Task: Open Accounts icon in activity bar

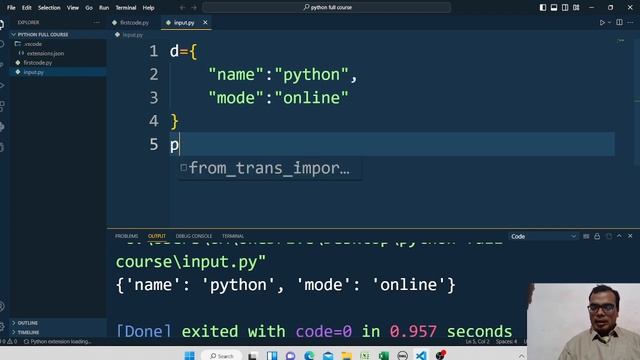Action: click(2, 306)
